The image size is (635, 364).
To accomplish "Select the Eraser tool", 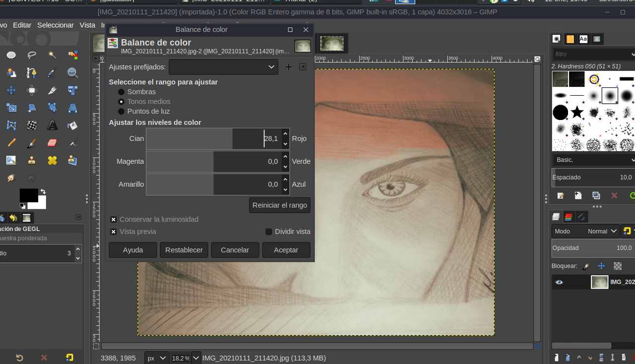I will coord(52,143).
